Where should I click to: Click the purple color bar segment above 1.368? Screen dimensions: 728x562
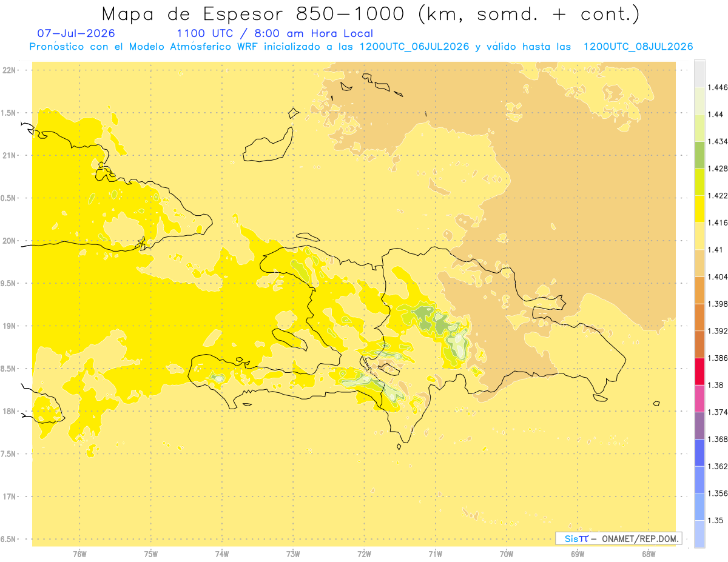pyautogui.click(x=699, y=425)
